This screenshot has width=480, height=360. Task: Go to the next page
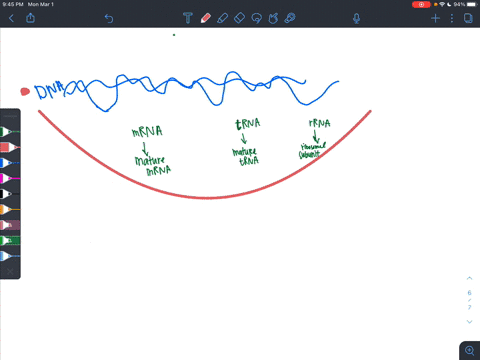click(469, 322)
